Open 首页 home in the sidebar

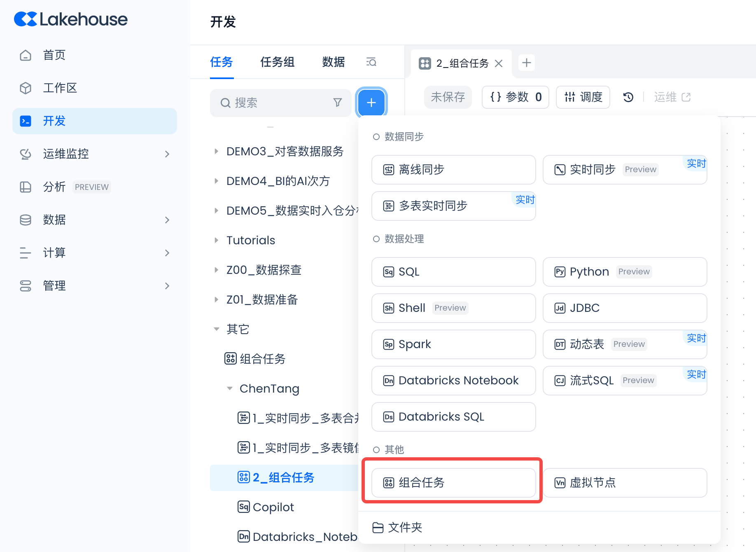[x=54, y=55]
